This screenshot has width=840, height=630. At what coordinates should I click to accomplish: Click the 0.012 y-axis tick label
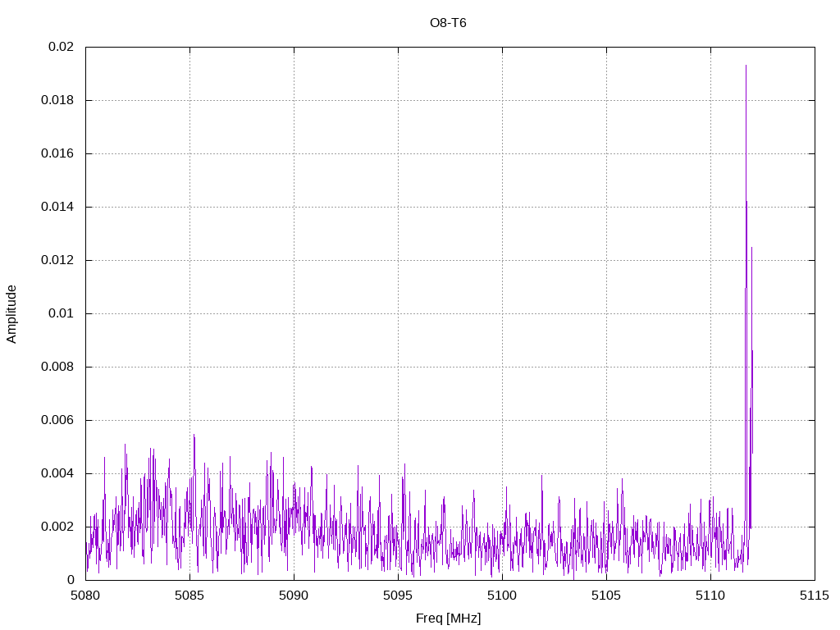click(x=58, y=260)
